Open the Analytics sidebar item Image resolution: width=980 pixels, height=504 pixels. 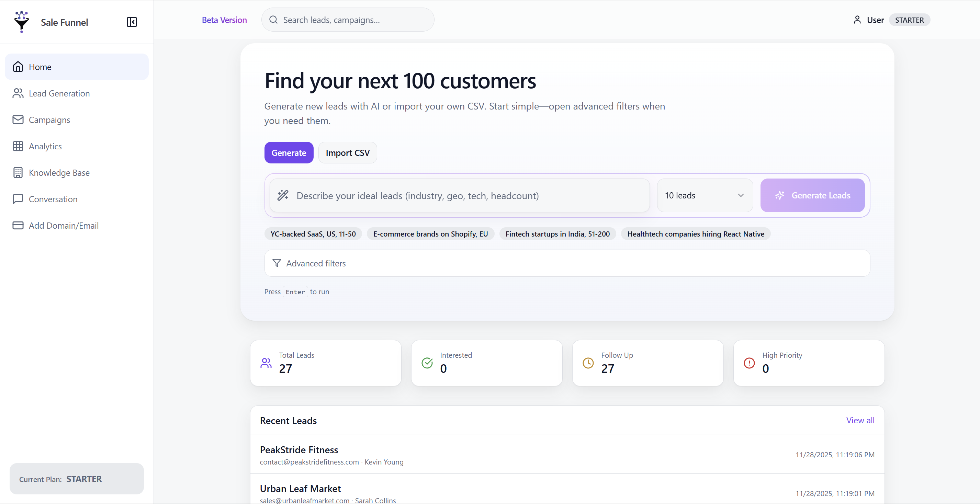click(45, 147)
